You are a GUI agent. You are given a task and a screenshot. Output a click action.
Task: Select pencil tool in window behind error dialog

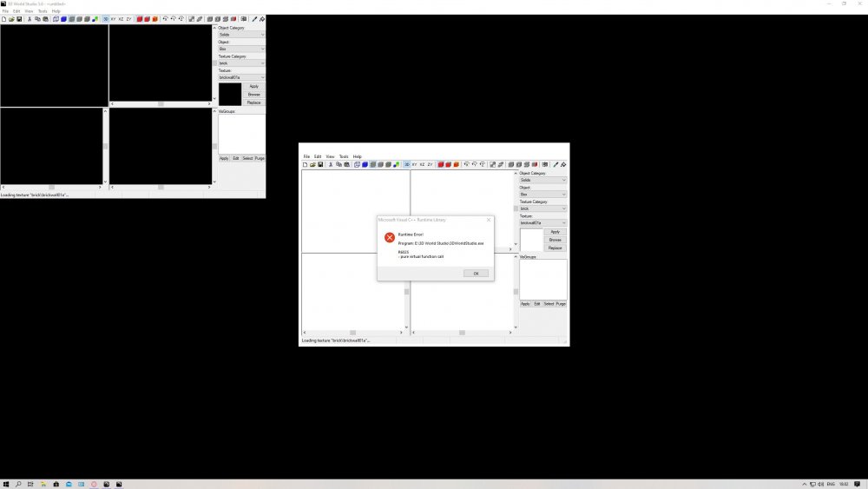pyautogui.click(x=556, y=164)
